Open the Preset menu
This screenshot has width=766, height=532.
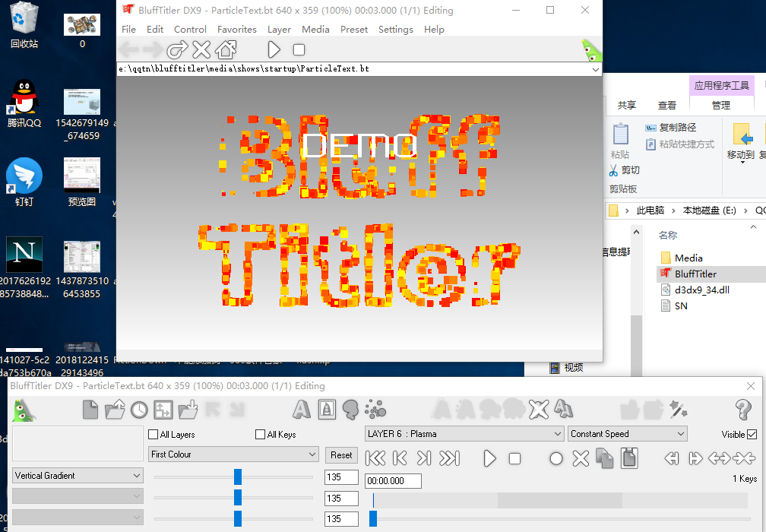(x=354, y=30)
